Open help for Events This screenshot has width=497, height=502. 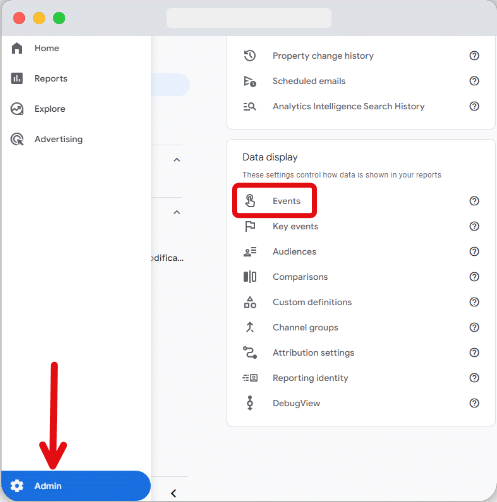click(474, 201)
